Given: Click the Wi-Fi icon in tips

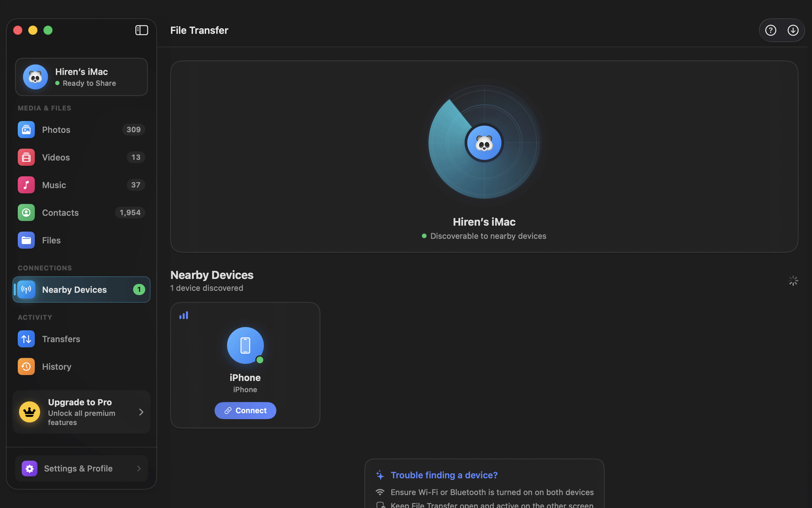Looking at the screenshot, I should pyautogui.click(x=380, y=492).
